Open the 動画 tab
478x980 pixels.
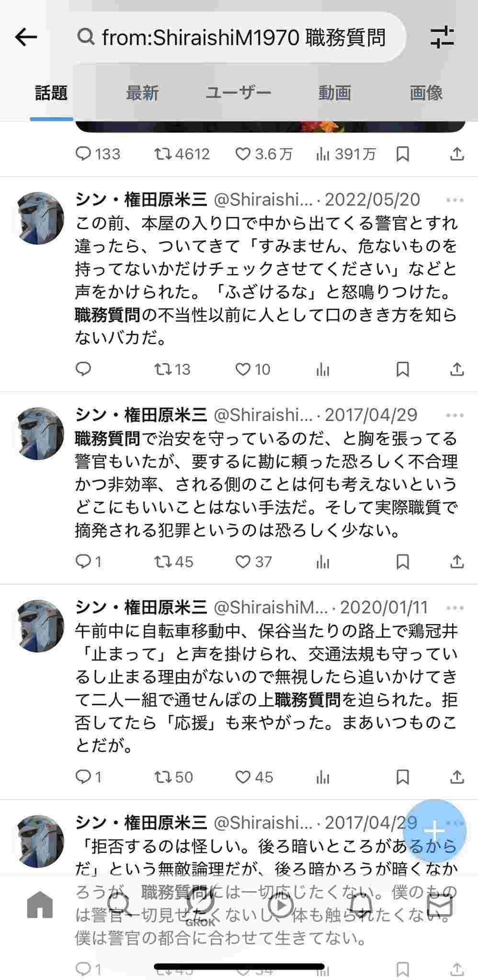pos(334,93)
